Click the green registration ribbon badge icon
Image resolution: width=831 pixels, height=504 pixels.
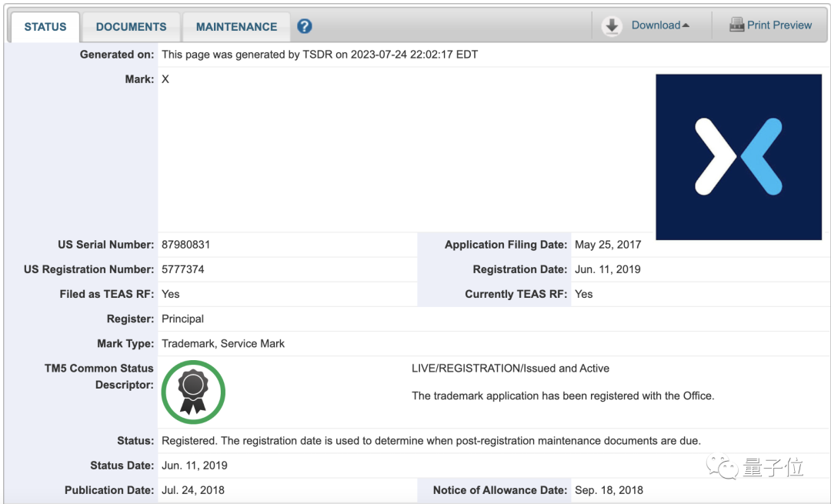point(193,392)
